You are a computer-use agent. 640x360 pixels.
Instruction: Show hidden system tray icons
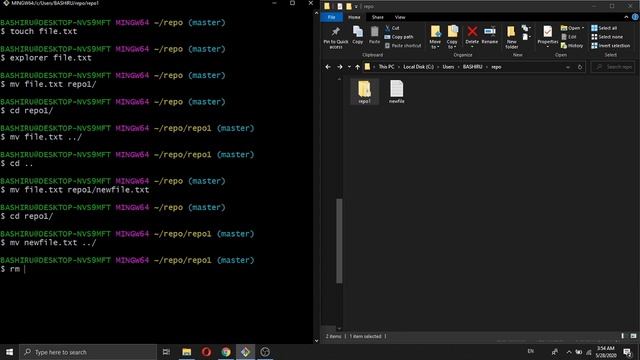569,352
